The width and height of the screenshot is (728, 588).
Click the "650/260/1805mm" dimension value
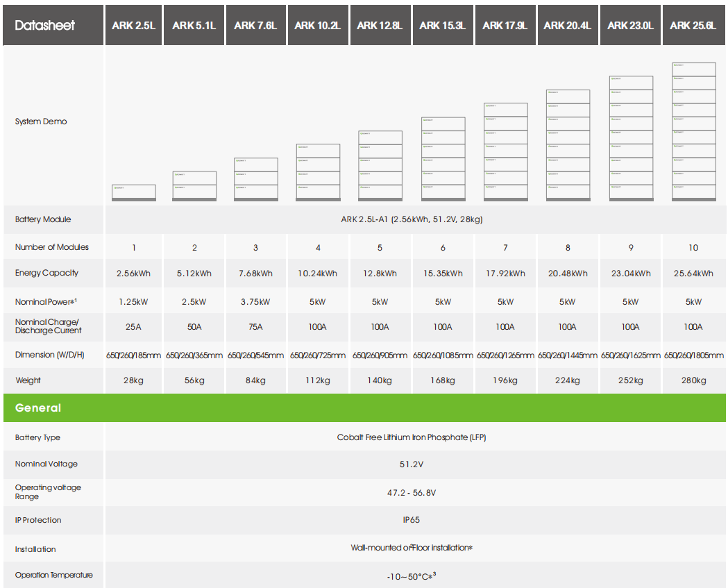click(693, 355)
